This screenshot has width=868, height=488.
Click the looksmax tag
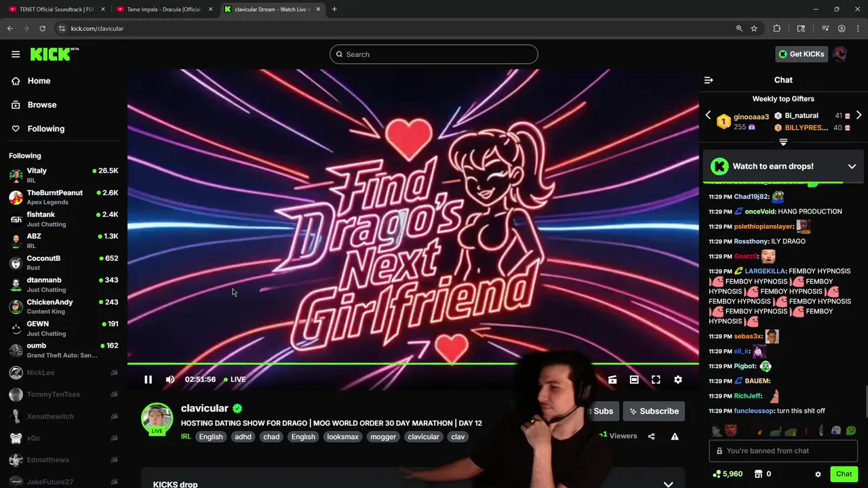point(342,437)
